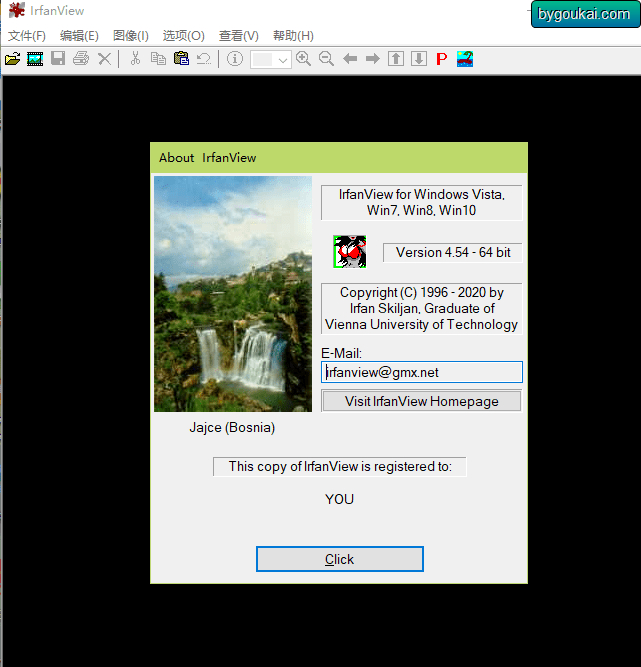The image size is (641, 667).
Task: Click the Print toolbar icon
Action: 81,58
